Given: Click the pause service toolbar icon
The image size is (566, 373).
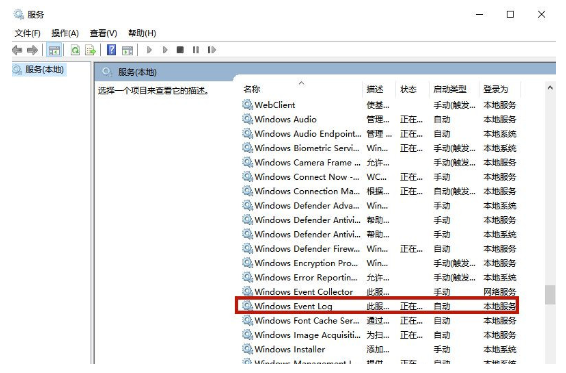Looking at the screenshot, I should (x=196, y=49).
